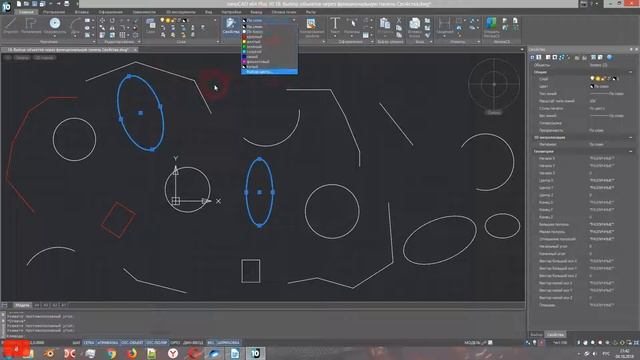Click Копирование свойств match properties tool
640x360 pixels.
(x=311, y=27)
